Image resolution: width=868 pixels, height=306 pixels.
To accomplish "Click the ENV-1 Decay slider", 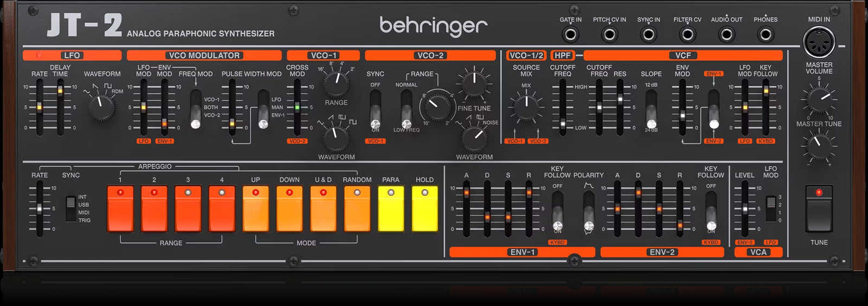I will tap(487, 209).
